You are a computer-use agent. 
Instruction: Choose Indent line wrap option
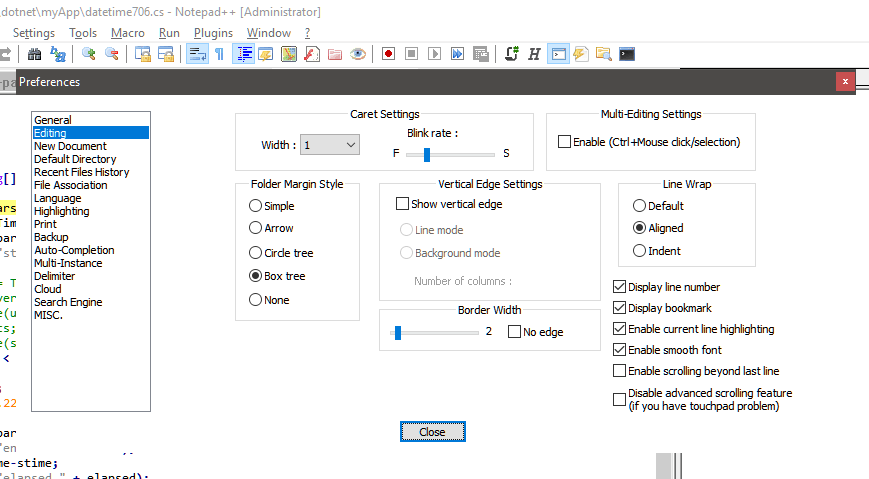(x=640, y=251)
